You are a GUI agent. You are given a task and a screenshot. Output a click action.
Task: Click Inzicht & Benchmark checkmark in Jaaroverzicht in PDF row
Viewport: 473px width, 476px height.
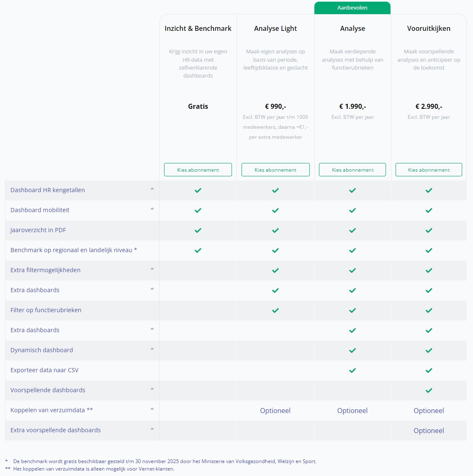click(198, 230)
